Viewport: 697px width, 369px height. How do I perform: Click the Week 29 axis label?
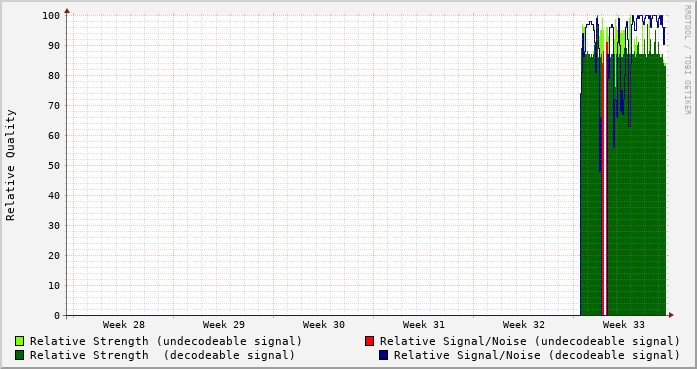pos(224,325)
